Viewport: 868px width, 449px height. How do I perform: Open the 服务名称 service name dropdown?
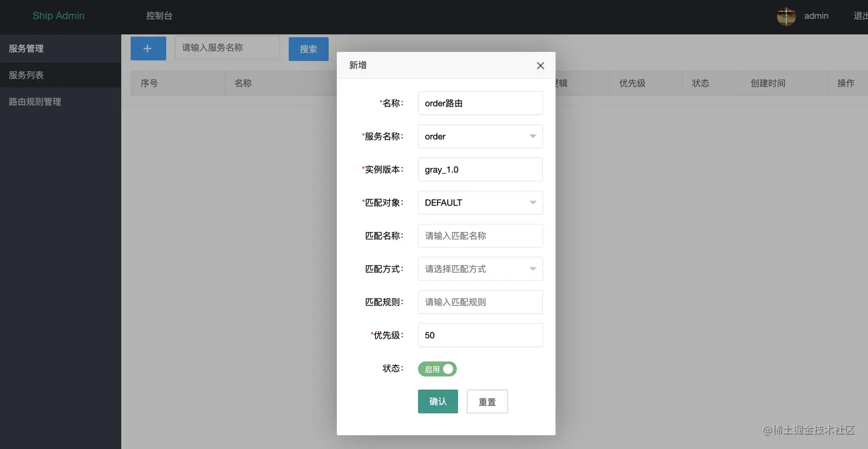[x=480, y=136]
